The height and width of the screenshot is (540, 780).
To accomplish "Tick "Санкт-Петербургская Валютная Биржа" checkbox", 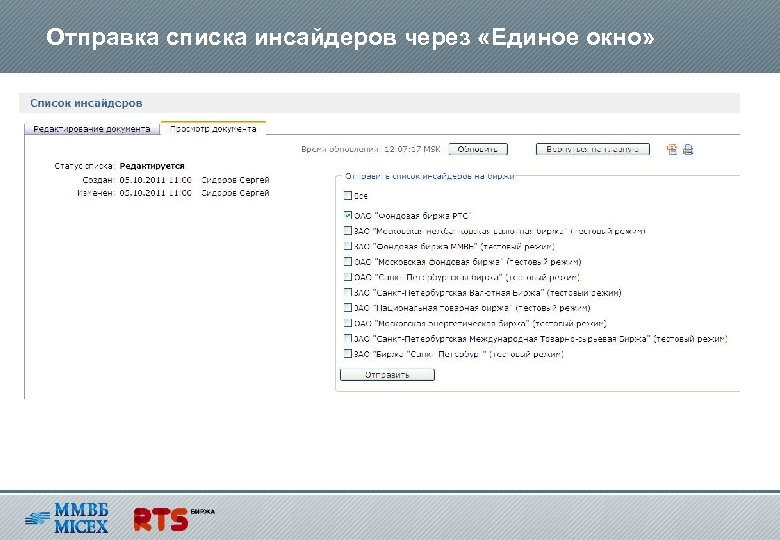I will click(348, 292).
